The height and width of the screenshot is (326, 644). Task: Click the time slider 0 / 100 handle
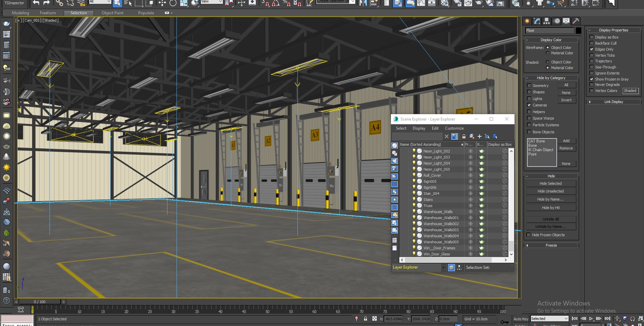click(40, 302)
